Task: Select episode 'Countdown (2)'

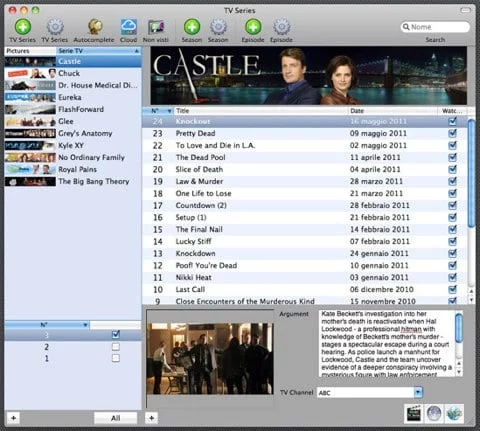Action: (305, 205)
